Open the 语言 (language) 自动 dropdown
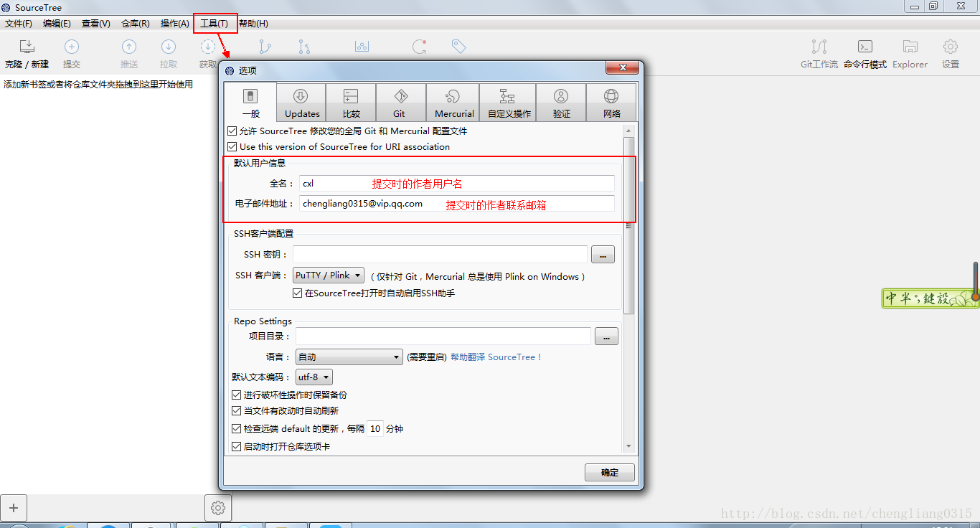The image size is (980, 528). [x=349, y=357]
